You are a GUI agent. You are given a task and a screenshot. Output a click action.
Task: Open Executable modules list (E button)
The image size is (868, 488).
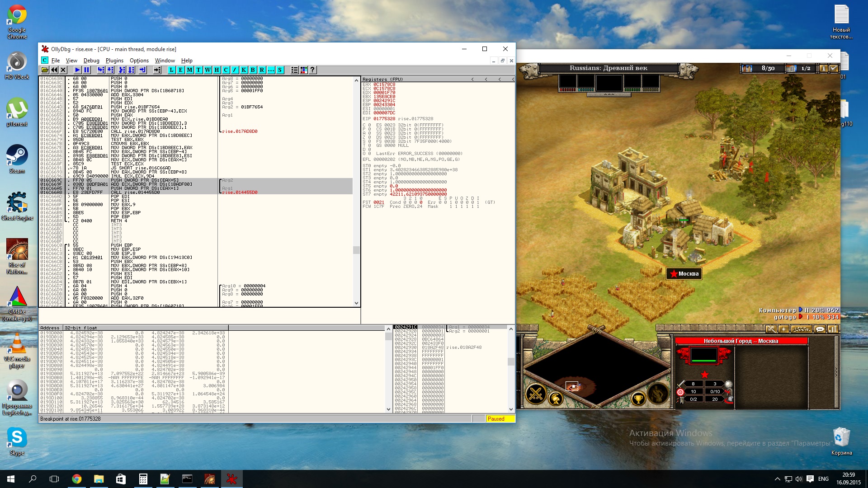coord(180,70)
